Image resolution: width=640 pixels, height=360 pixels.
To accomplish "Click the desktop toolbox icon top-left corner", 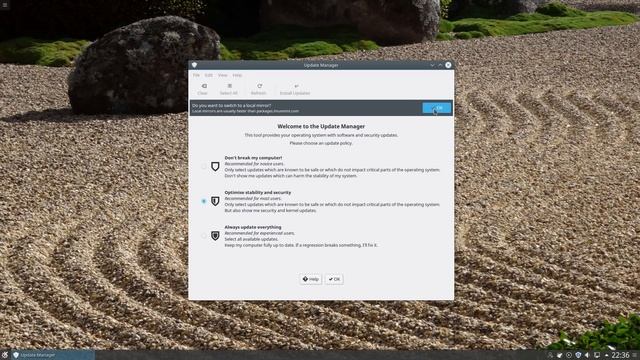I will tap(4, 5).
